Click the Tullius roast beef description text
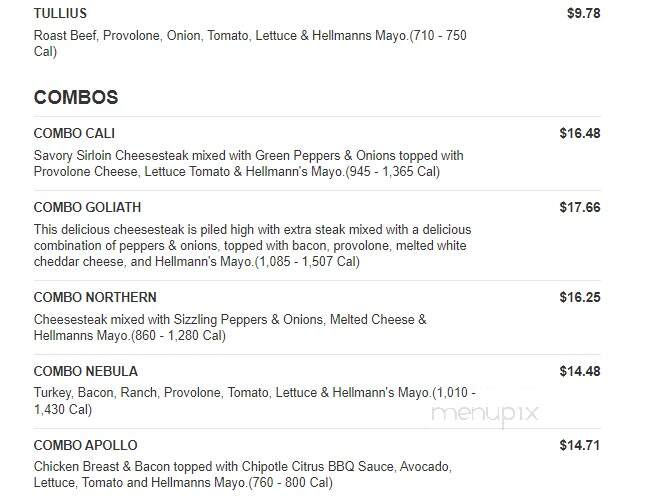This screenshot has width=664, height=496. [x=250, y=43]
